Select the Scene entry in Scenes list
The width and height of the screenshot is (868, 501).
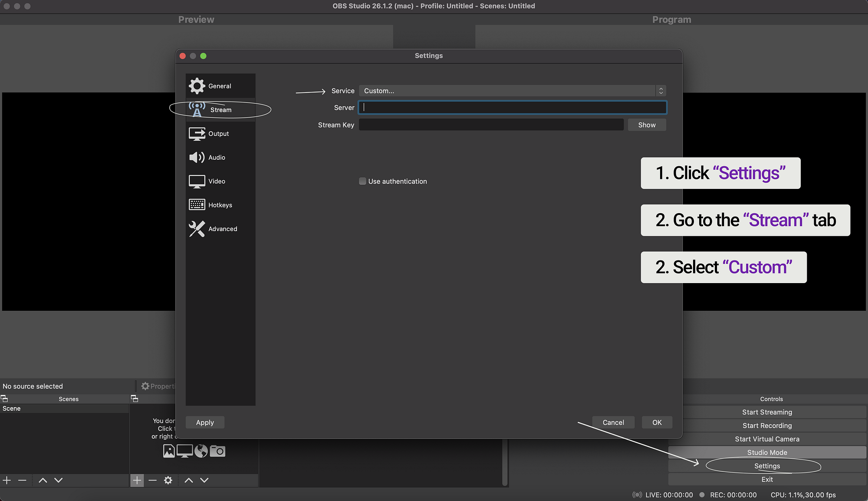[64, 409]
